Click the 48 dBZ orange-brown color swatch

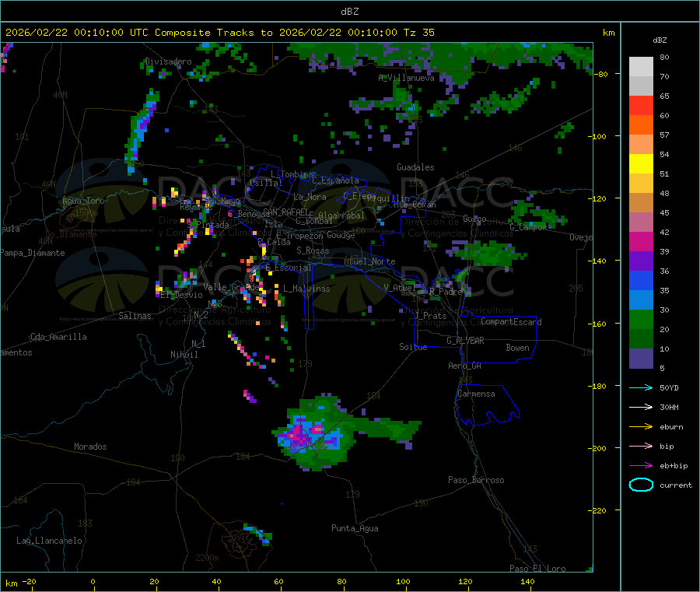[x=641, y=203]
